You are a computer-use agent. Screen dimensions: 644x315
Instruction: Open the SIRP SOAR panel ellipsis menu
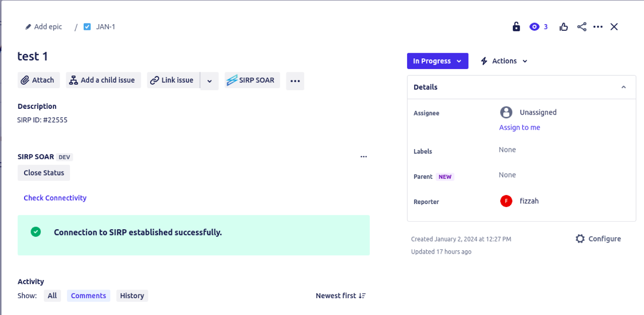(363, 156)
